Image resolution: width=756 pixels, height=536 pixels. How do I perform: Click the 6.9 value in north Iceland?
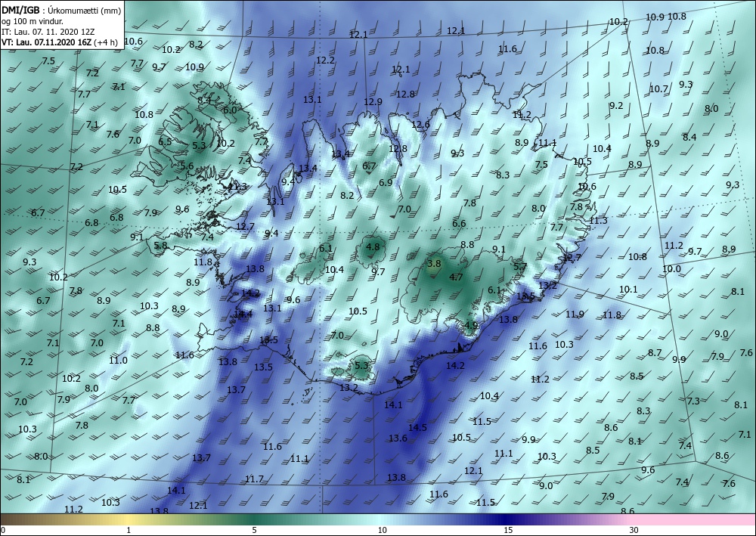386,183
